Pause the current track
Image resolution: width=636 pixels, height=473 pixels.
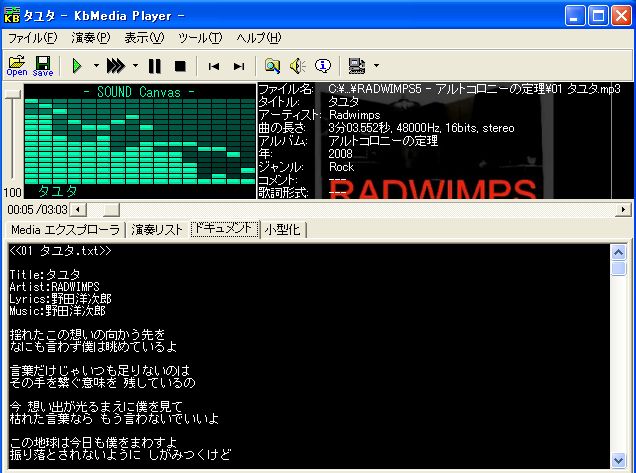tap(155, 66)
